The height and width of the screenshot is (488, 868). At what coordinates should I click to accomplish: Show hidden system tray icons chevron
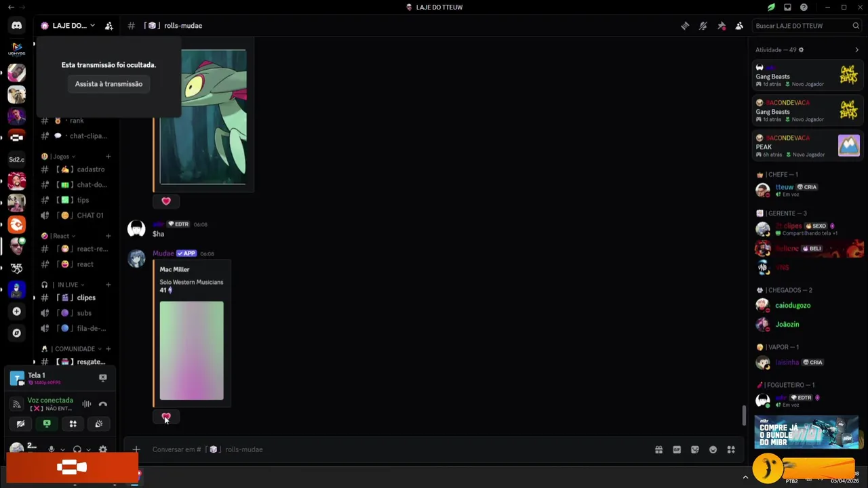745,477
